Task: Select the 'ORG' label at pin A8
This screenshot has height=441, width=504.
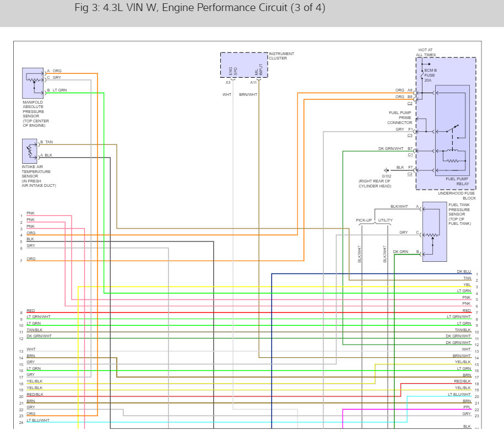Action: [x=400, y=90]
